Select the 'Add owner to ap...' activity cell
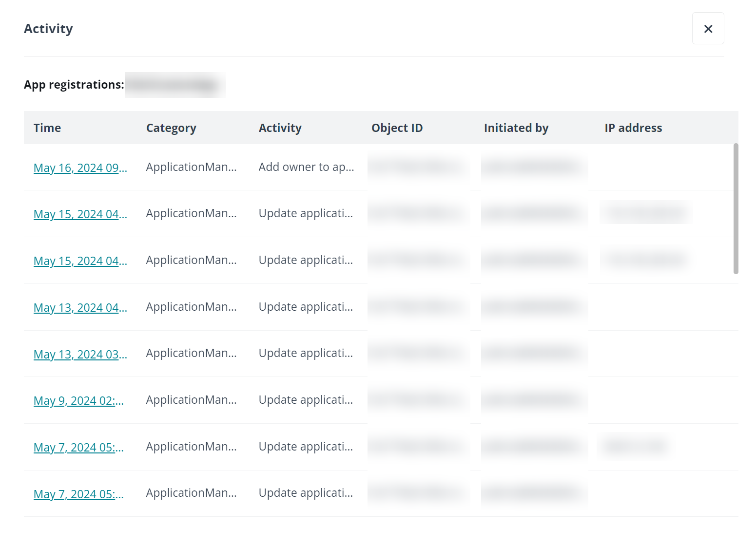 306,167
